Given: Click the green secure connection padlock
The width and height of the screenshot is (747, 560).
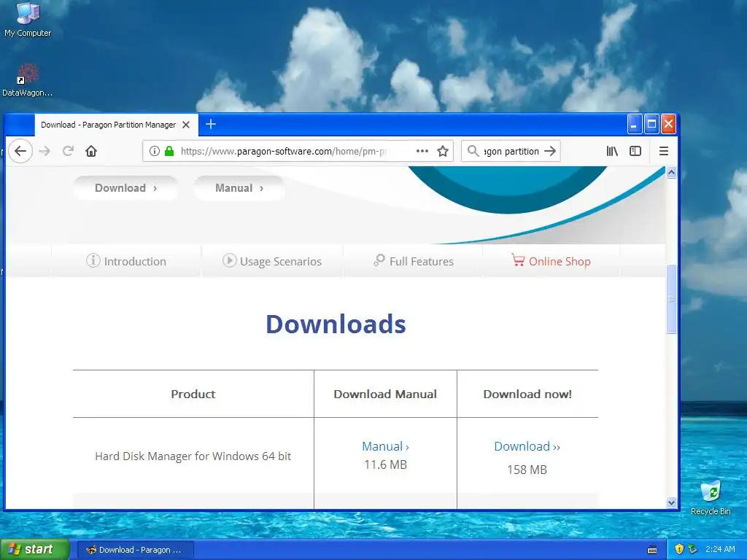Looking at the screenshot, I should coord(169,151).
